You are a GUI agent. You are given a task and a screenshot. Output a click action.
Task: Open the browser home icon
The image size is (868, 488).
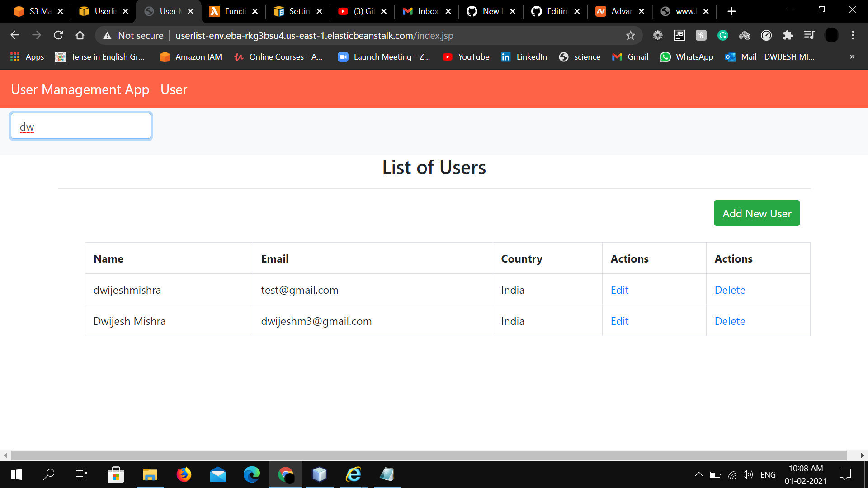[x=80, y=35]
